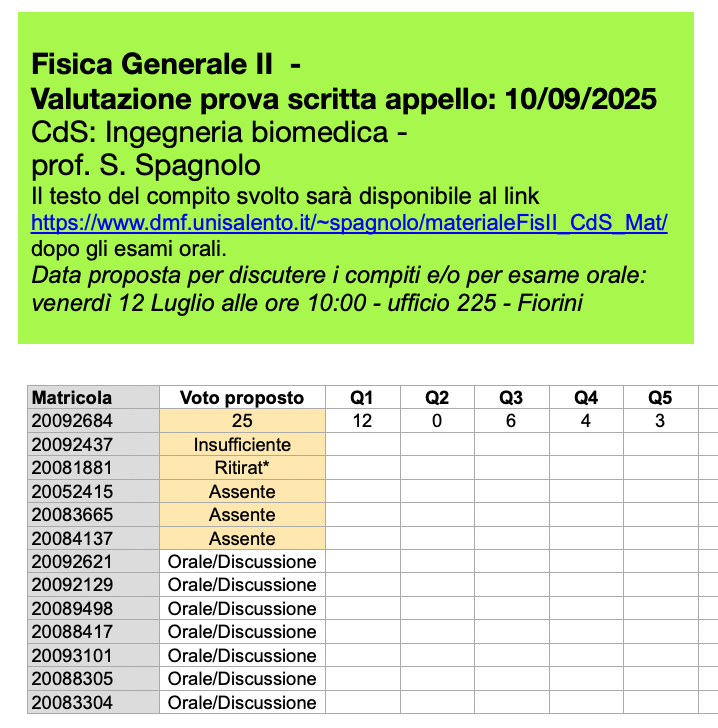This screenshot has height=728, width=718.
Task: Open the dmf.unisalento.it materialeFisII link
Action: [x=349, y=223]
